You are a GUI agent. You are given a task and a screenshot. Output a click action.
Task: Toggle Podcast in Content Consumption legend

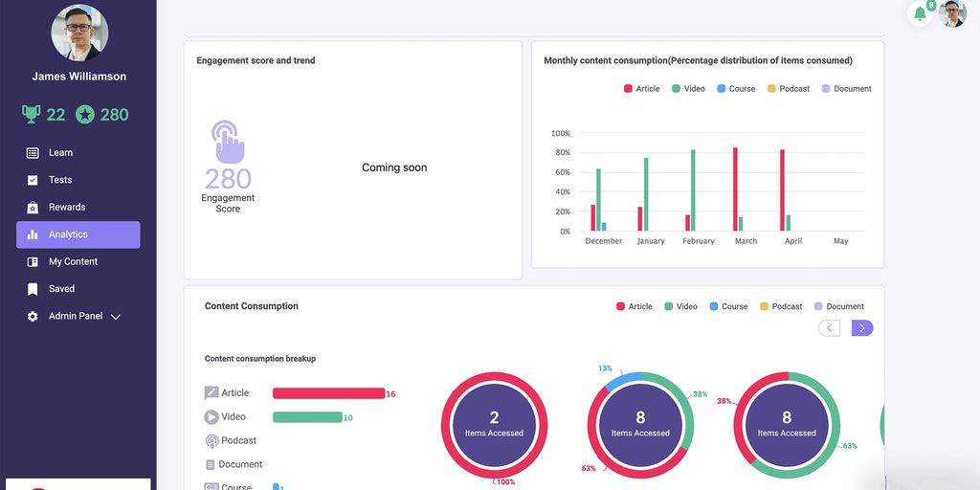[x=781, y=307]
